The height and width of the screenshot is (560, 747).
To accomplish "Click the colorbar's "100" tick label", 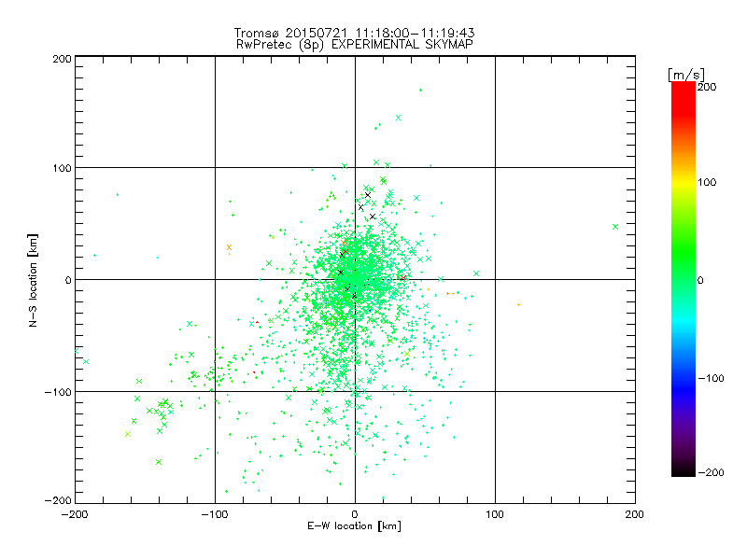I will point(707,182).
